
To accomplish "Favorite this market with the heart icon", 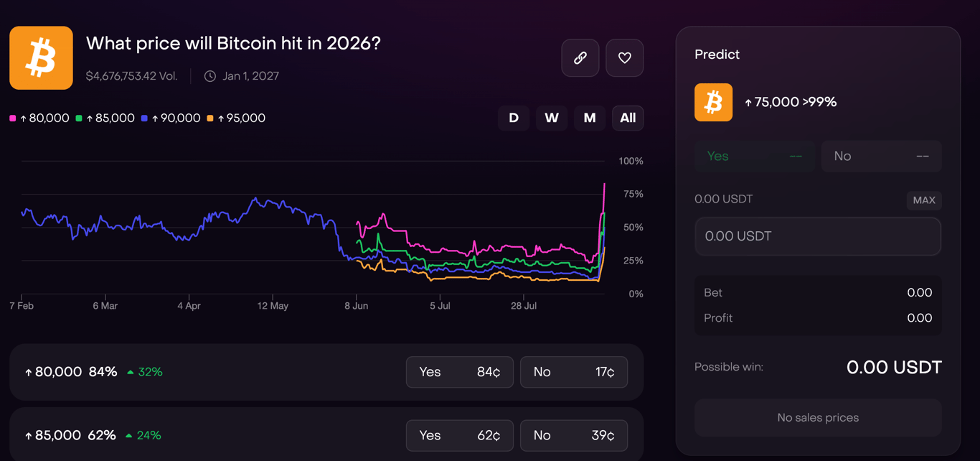I will (x=624, y=58).
